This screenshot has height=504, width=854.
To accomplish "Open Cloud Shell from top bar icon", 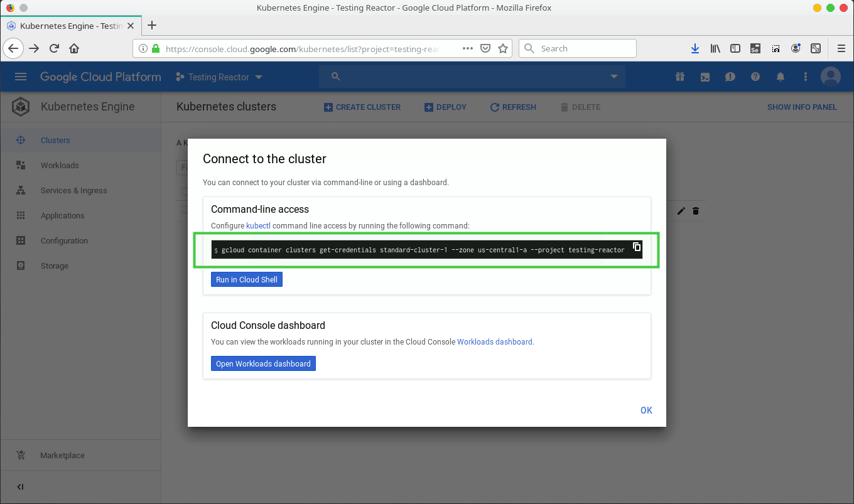I will click(705, 77).
